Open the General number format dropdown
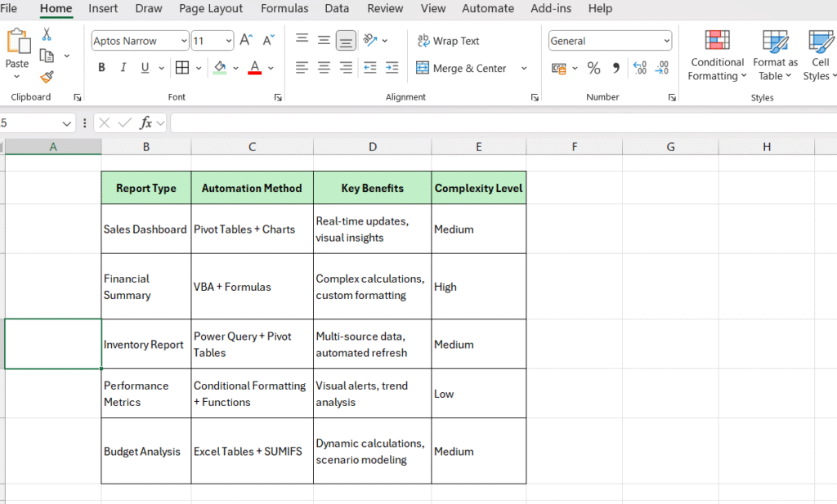 tap(667, 41)
